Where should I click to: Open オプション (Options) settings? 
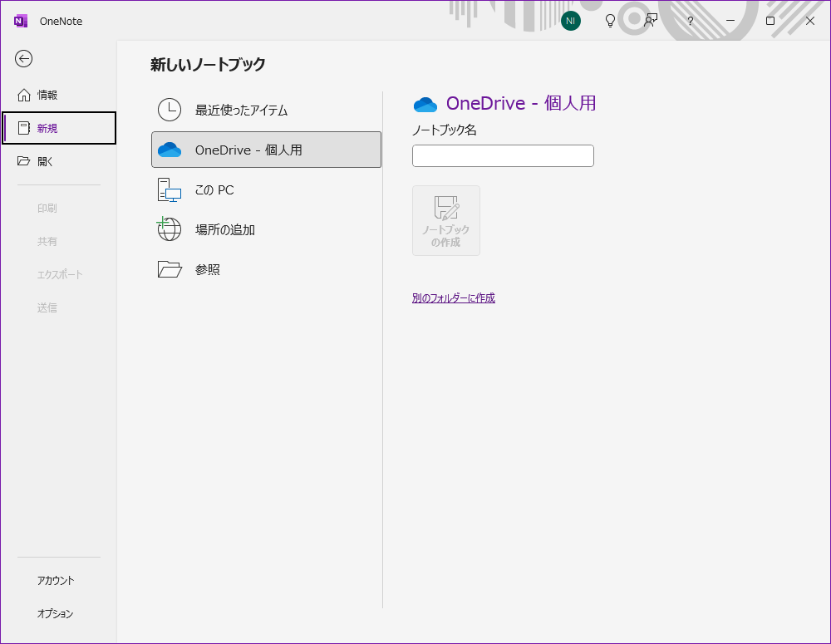point(56,614)
